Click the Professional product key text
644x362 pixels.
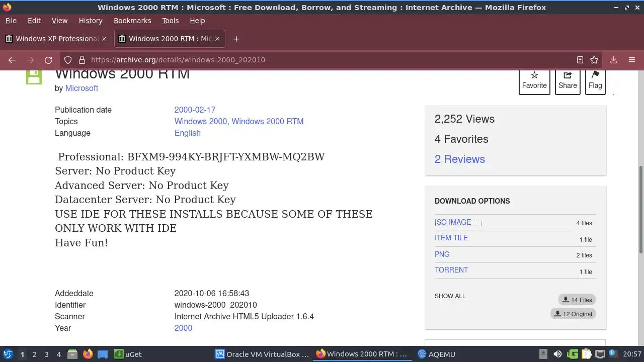click(191, 157)
